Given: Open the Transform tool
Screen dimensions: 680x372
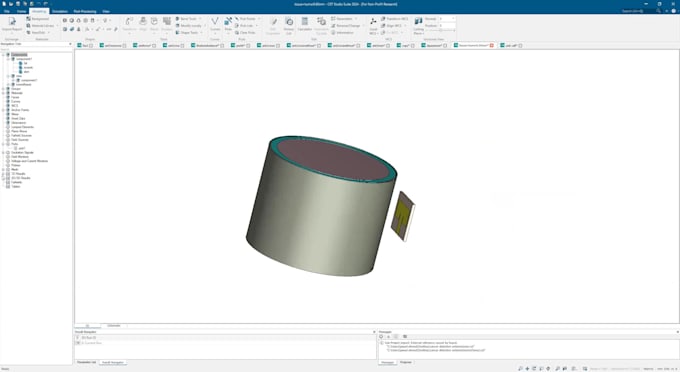Looking at the screenshot, I should (129, 24).
